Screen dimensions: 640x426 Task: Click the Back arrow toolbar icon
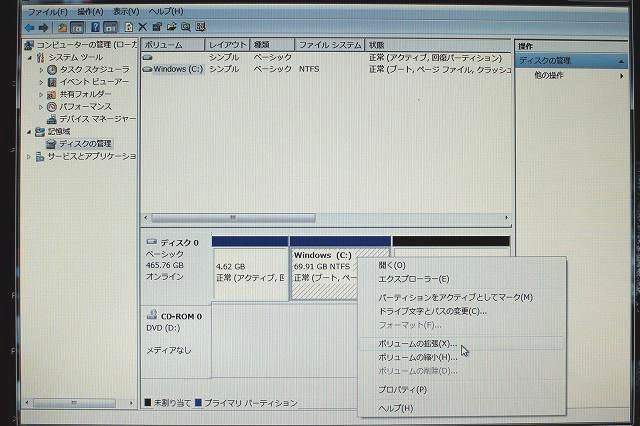[x=30, y=27]
